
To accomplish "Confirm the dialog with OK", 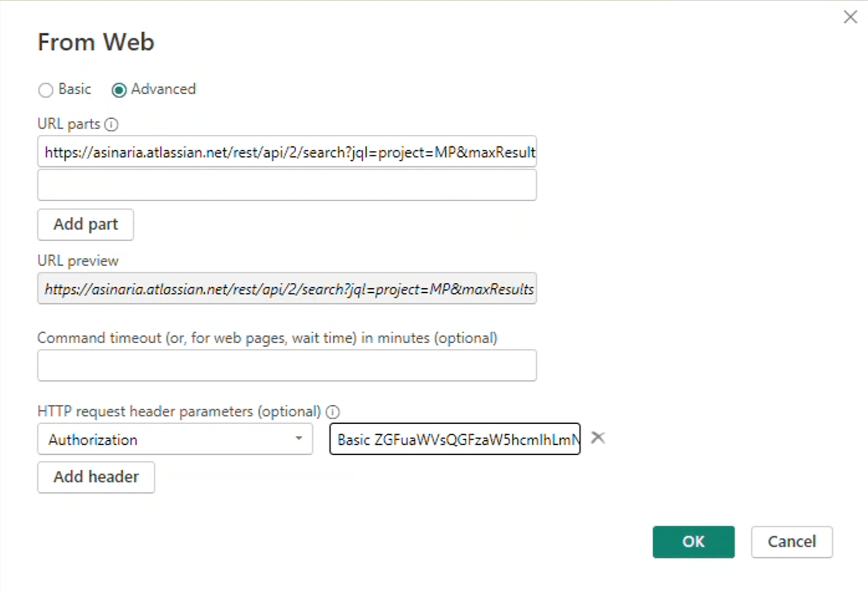I will coord(693,542).
